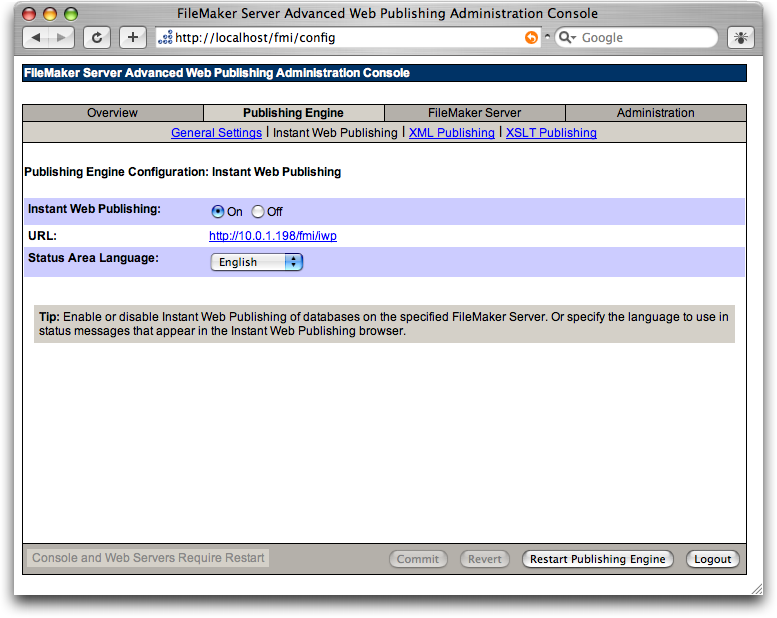Close the window with the red button

tap(29, 14)
